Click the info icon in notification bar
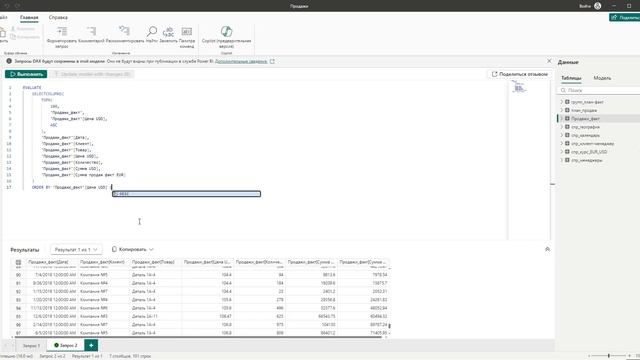640x360 pixels. pos(9,61)
